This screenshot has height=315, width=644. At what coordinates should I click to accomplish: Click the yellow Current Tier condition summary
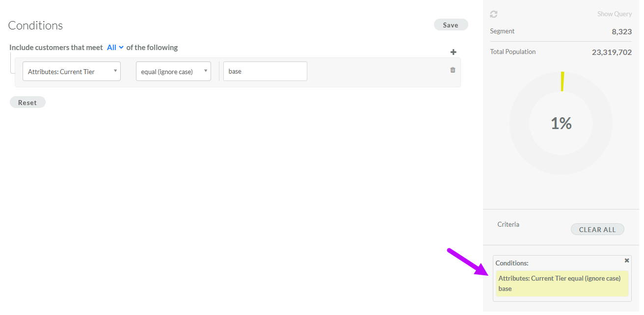[x=562, y=284]
